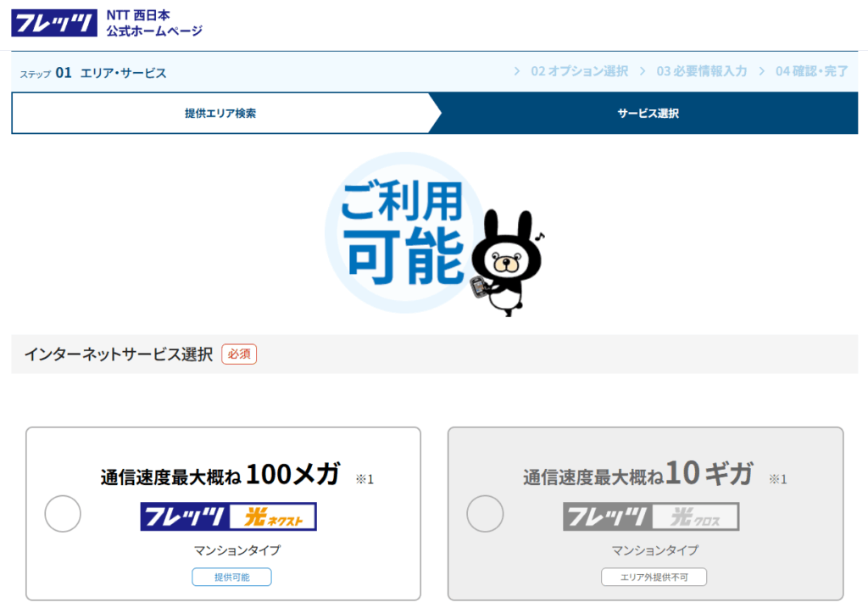Click the 提供可能 badge
The width and height of the screenshot is (868, 608).
pyautogui.click(x=231, y=577)
